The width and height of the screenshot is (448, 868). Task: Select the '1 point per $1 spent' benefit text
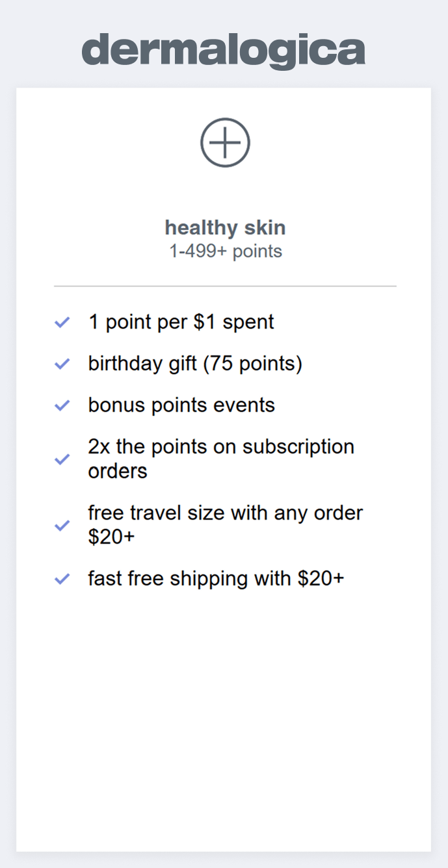181,322
